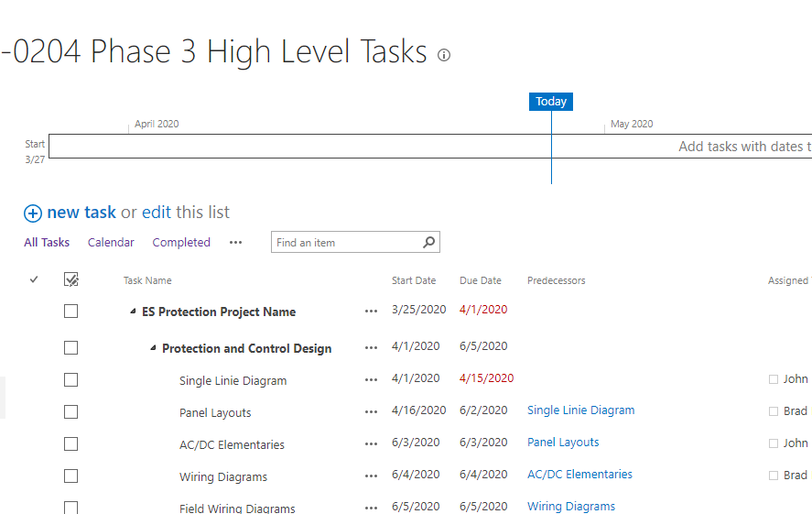812x514 pixels.
Task: Check the Protection and Control Design row
Action: [x=70, y=347]
